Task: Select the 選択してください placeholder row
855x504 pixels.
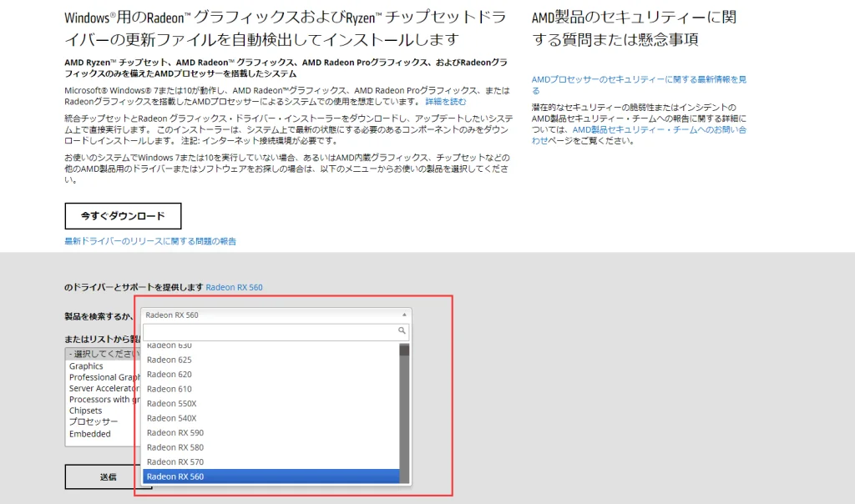Action: 103,354
